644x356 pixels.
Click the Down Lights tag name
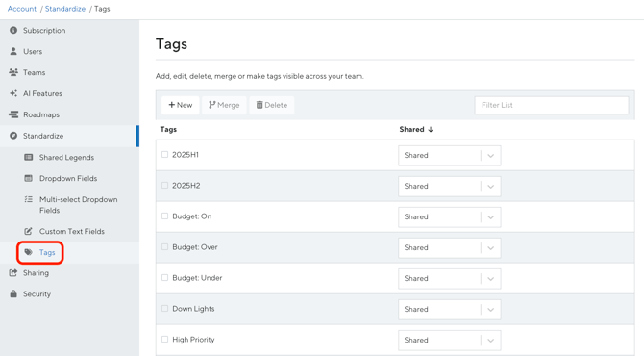point(193,308)
